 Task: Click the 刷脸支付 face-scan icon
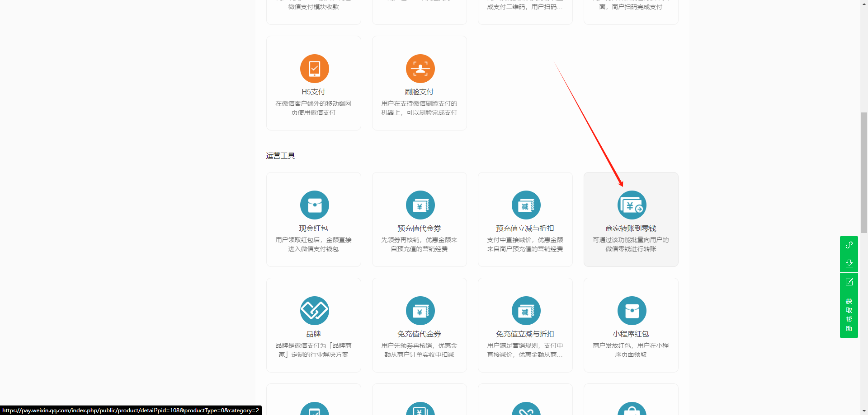(420, 69)
